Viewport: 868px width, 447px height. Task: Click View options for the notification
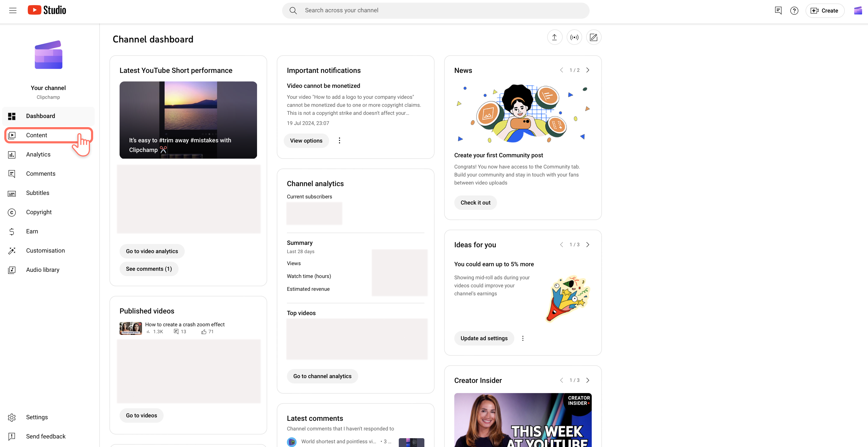point(306,140)
